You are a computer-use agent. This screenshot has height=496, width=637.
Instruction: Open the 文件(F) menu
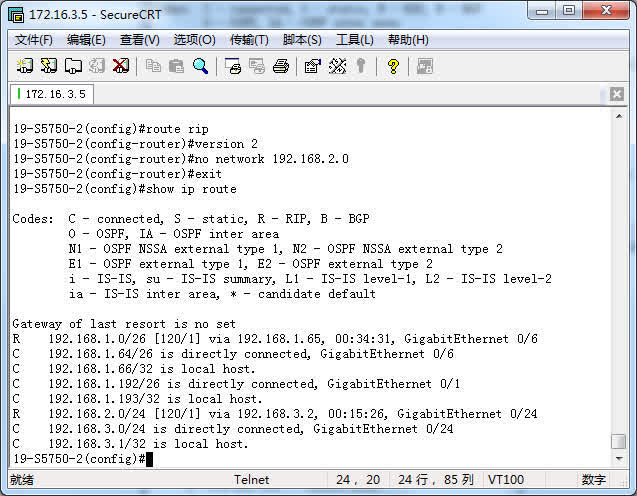pos(33,40)
